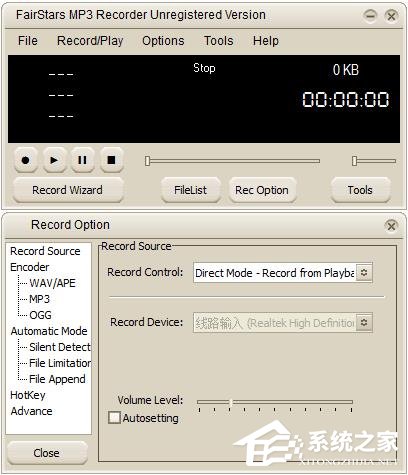
Task: Select HotKey in the tree
Action: coord(28,395)
